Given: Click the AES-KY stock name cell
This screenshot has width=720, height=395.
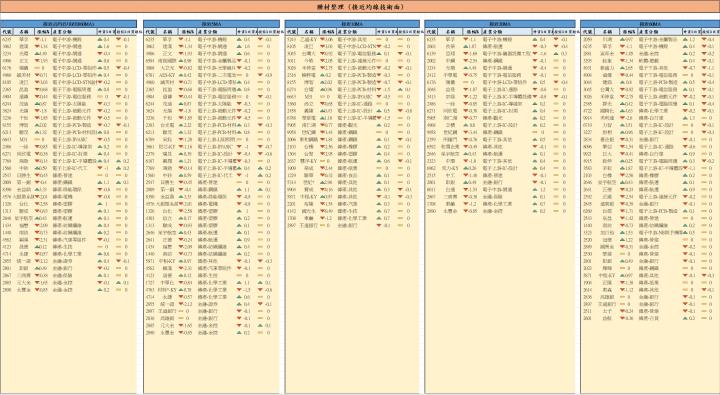Looking at the screenshot, I should tap(167, 75).
